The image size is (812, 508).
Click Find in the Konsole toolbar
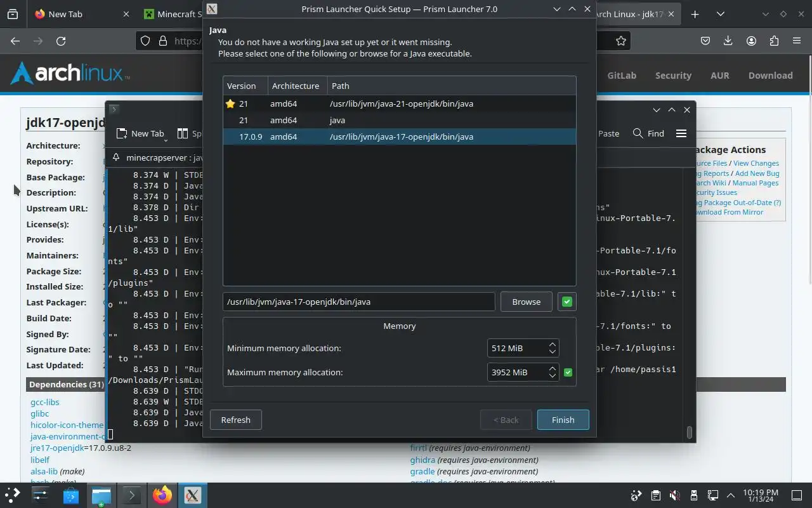coord(648,133)
